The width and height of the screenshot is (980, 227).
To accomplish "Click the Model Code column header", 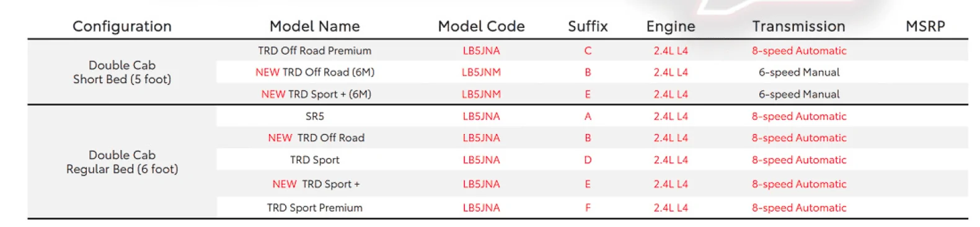I will click(481, 26).
